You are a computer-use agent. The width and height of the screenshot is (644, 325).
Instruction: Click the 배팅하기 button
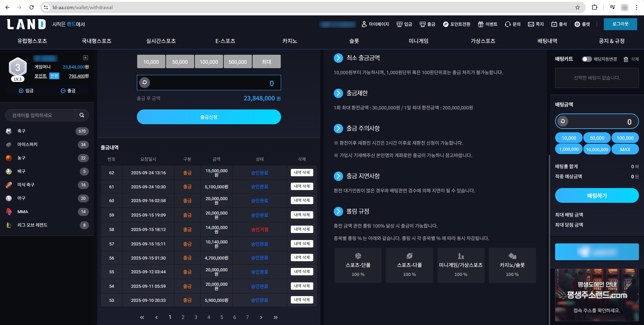597,195
